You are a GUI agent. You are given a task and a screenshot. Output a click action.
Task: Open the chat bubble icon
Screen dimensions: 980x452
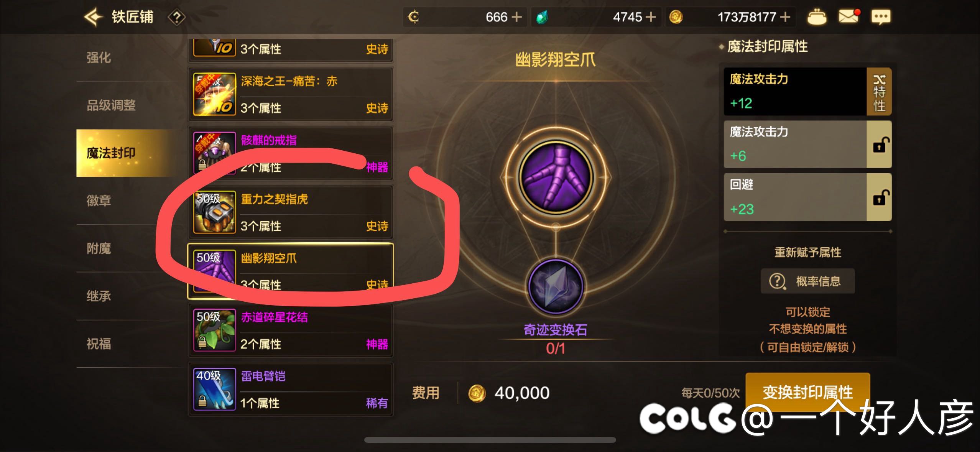(x=881, y=17)
